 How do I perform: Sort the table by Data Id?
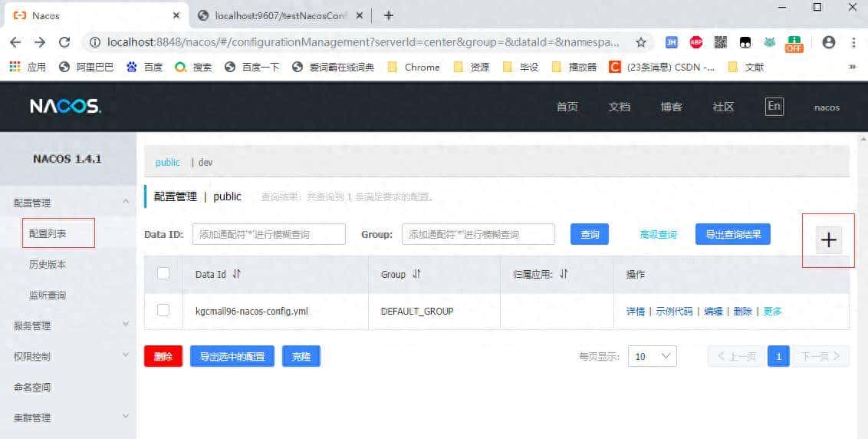[x=236, y=274]
